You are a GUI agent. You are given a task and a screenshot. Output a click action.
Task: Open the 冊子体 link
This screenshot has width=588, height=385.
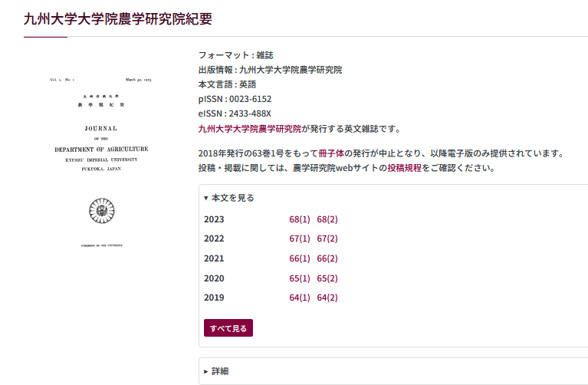tap(331, 153)
